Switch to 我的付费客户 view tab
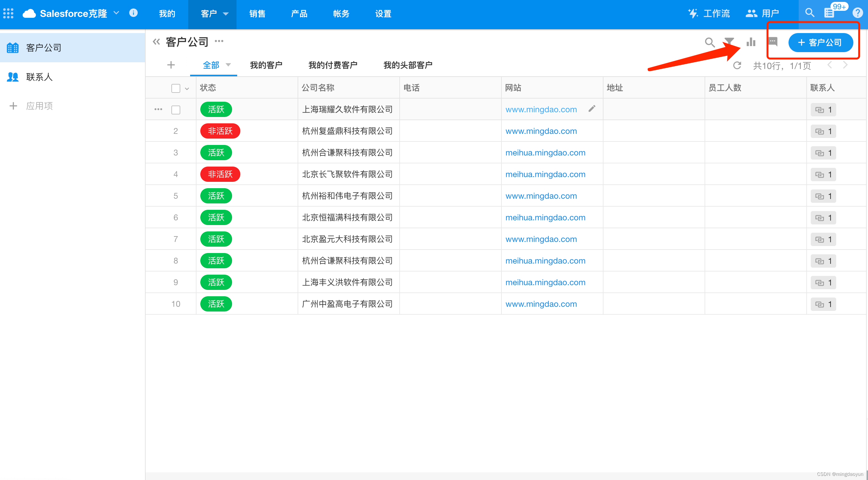The width and height of the screenshot is (868, 480). [333, 65]
